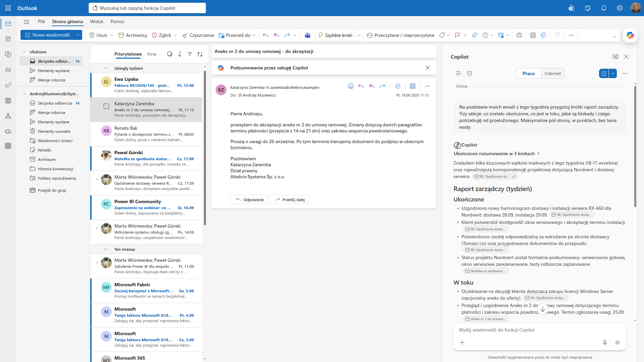Forward message using reading pane arrow

tap(382, 86)
